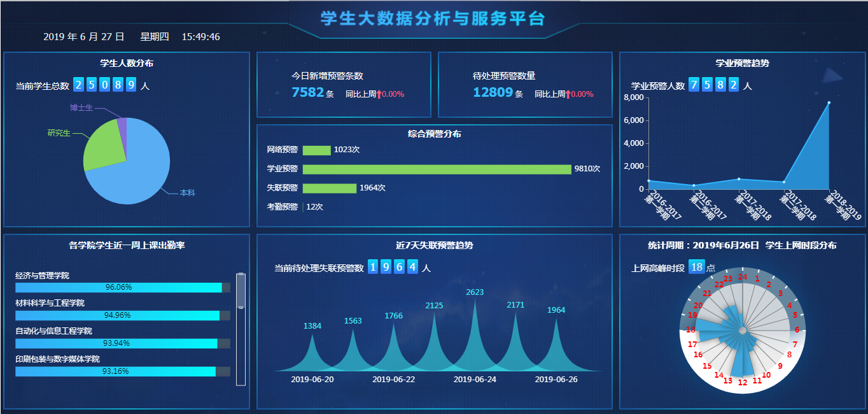Click the 上网高峰时段 18 value tile

point(696,268)
